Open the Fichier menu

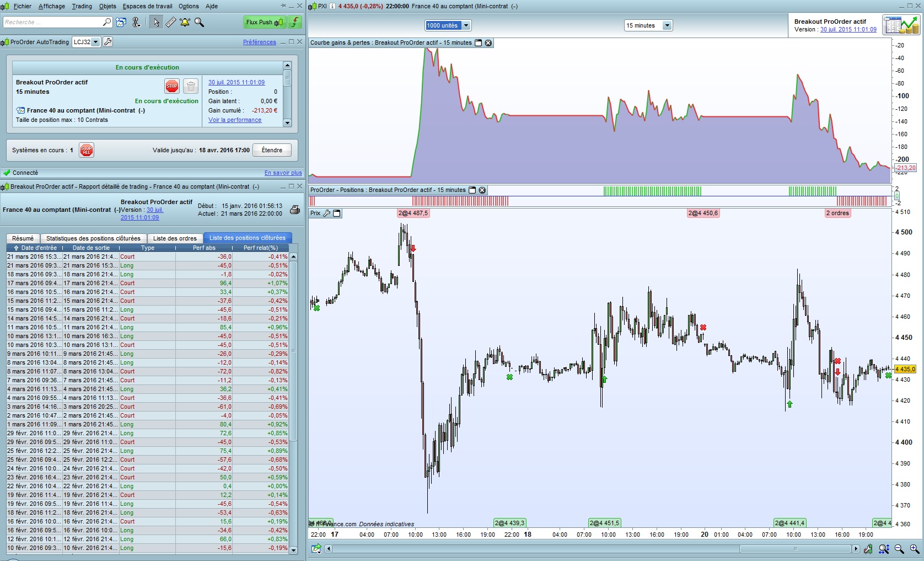click(x=23, y=6)
